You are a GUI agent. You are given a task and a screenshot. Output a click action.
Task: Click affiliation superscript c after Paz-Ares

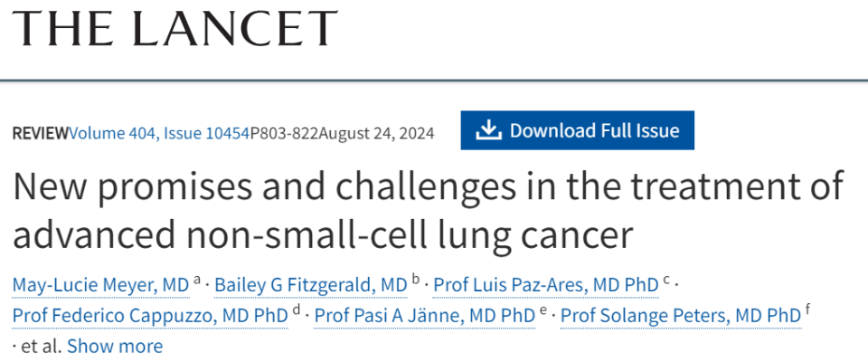point(666,281)
